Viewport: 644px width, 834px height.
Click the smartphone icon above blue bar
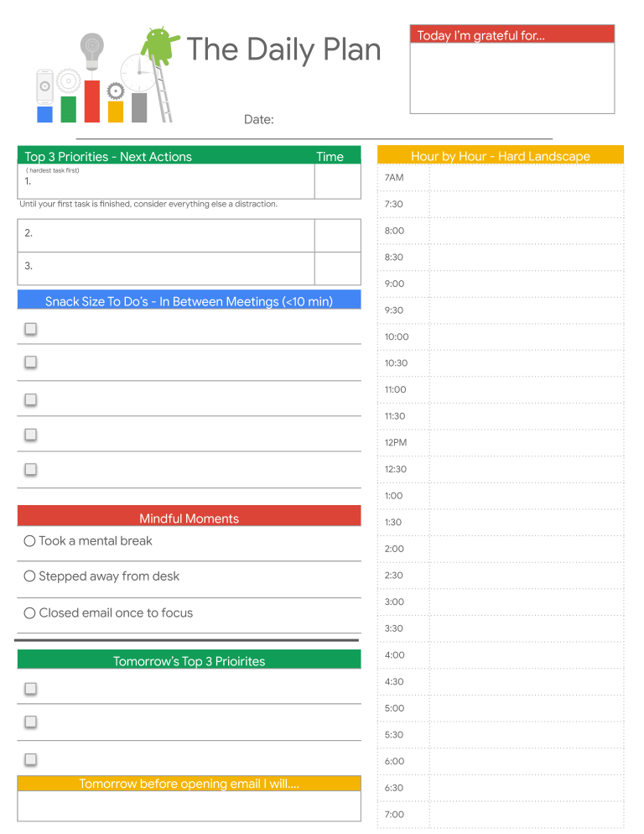click(x=44, y=86)
